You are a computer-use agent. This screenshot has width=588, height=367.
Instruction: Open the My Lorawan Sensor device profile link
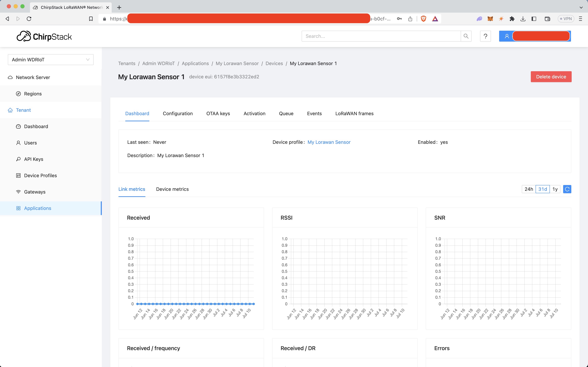[x=329, y=142]
